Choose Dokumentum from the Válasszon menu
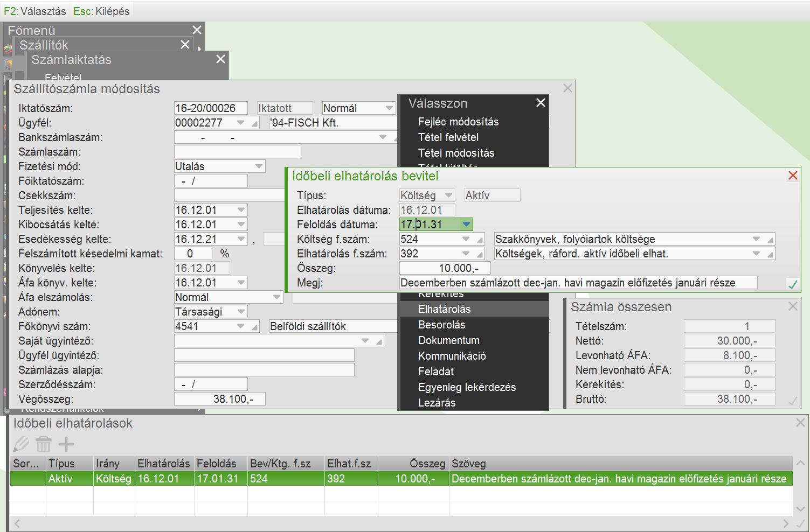 point(448,340)
